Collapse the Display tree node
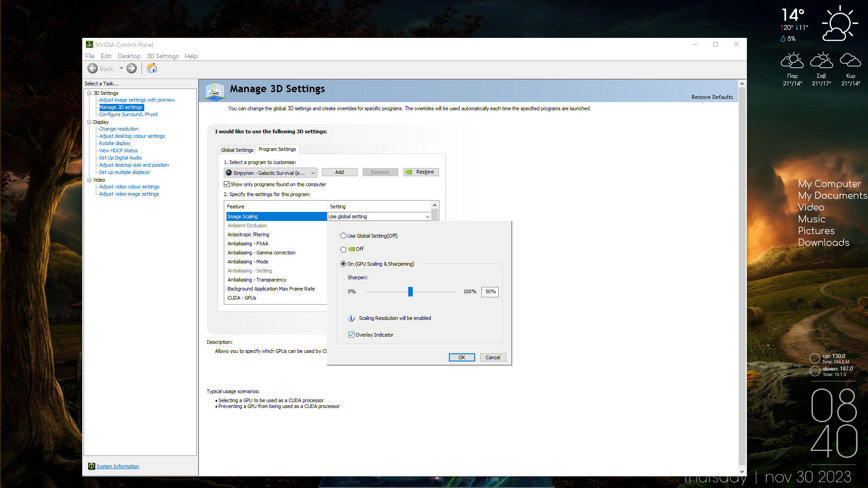 coord(90,122)
